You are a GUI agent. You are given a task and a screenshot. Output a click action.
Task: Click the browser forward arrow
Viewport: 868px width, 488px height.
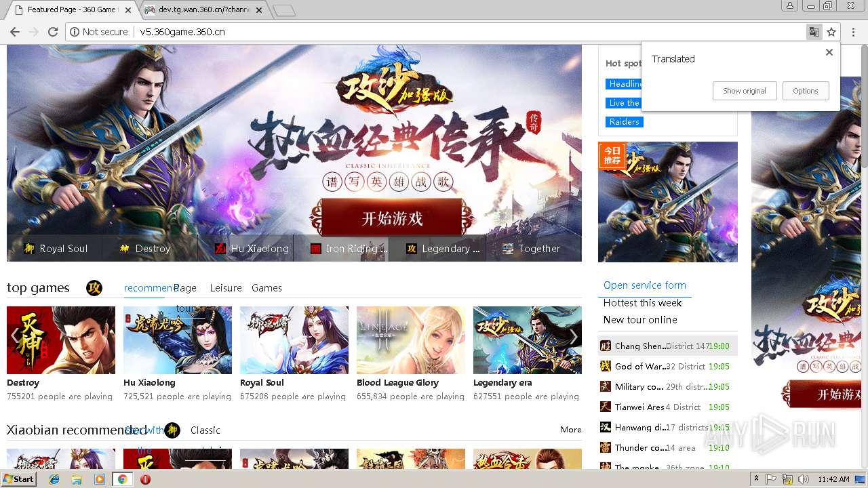(34, 32)
